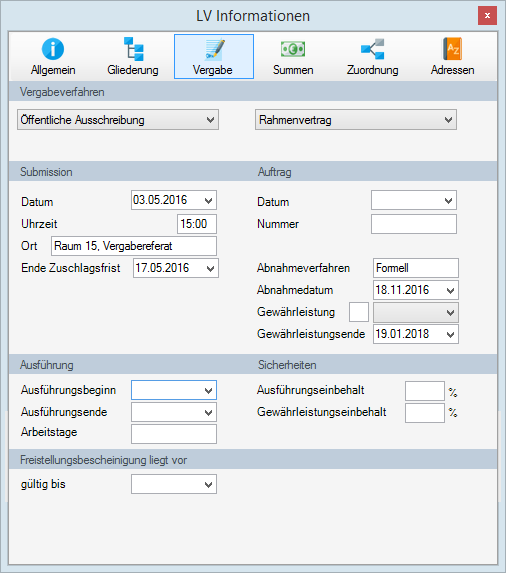Open the Allgemein info icon

coord(53,49)
